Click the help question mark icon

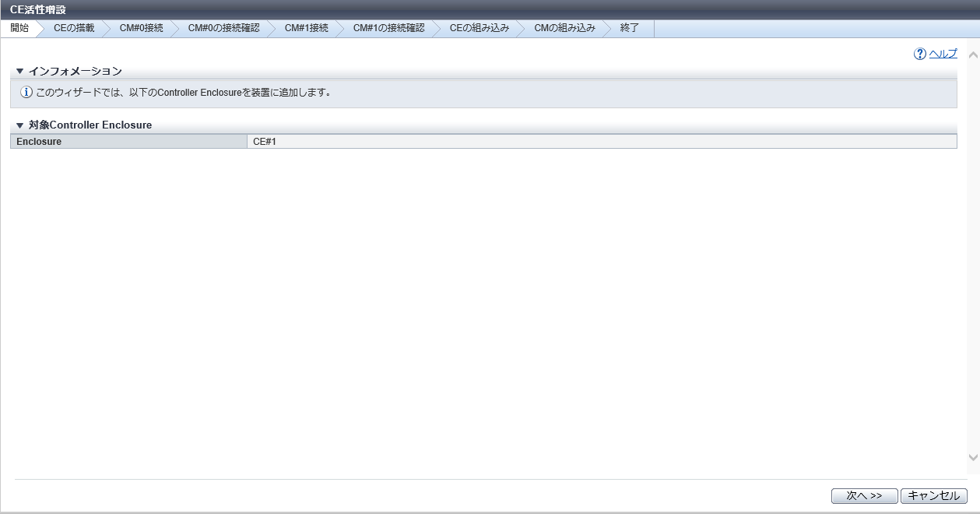pyautogui.click(x=920, y=54)
